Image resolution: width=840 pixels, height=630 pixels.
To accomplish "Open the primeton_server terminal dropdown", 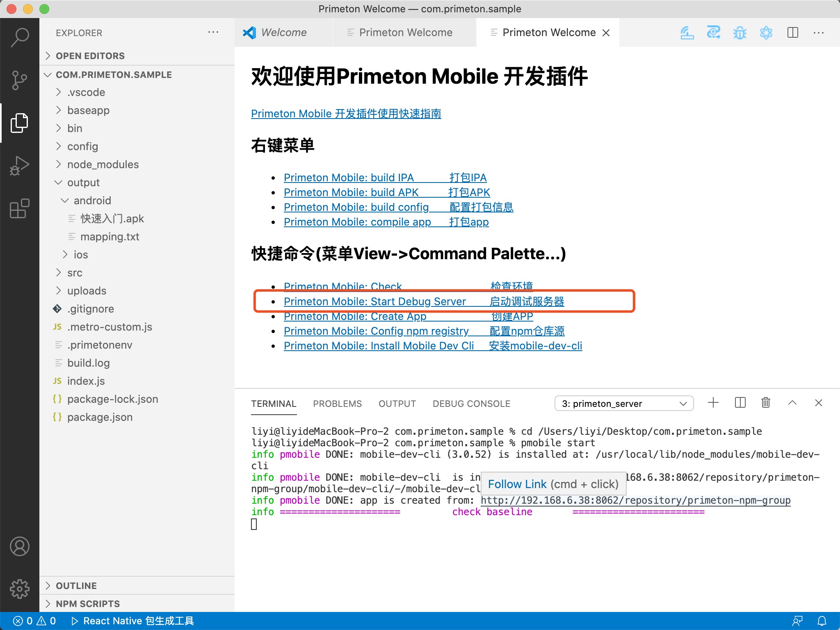I will [623, 404].
